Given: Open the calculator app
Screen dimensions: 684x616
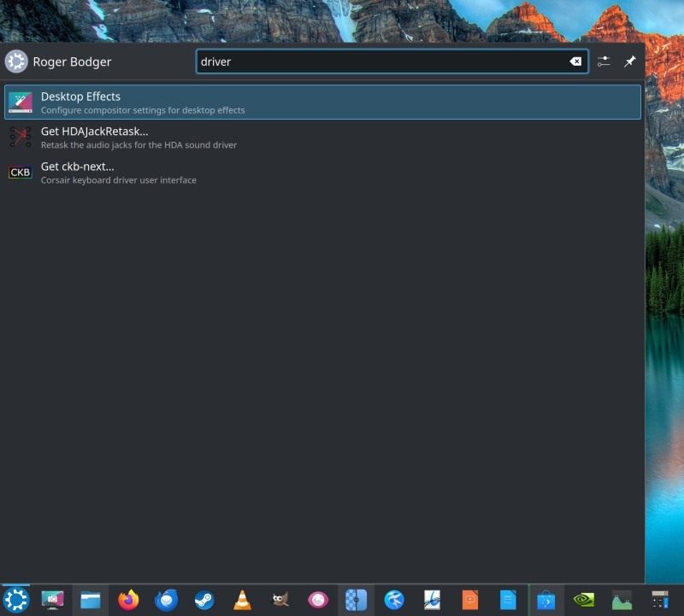Looking at the screenshot, I should point(659,600).
